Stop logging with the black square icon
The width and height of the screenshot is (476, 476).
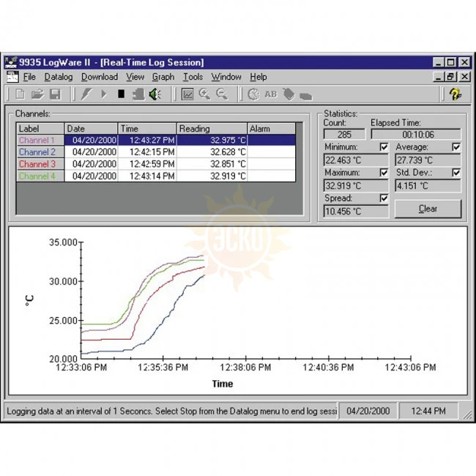[x=121, y=94]
